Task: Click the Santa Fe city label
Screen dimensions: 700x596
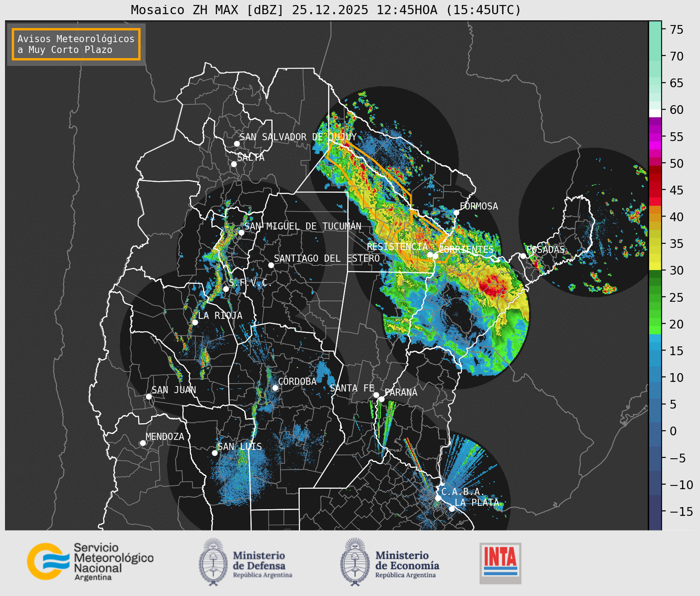Action: 352,388
